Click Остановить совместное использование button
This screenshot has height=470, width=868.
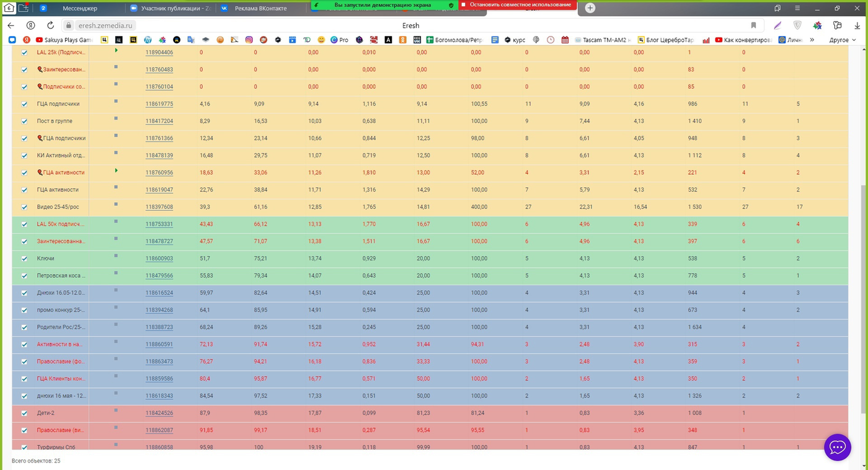(x=518, y=4)
